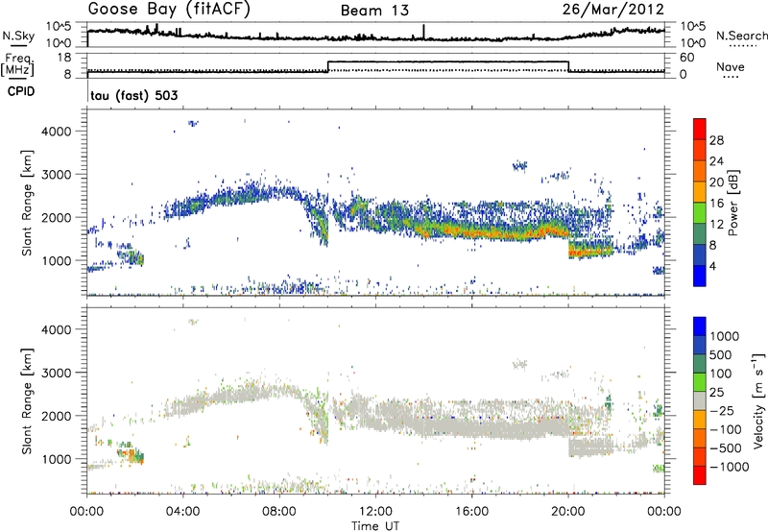Click the "Nave" legend label
Viewport: 768px width, 532px height.
(x=731, y=67)
